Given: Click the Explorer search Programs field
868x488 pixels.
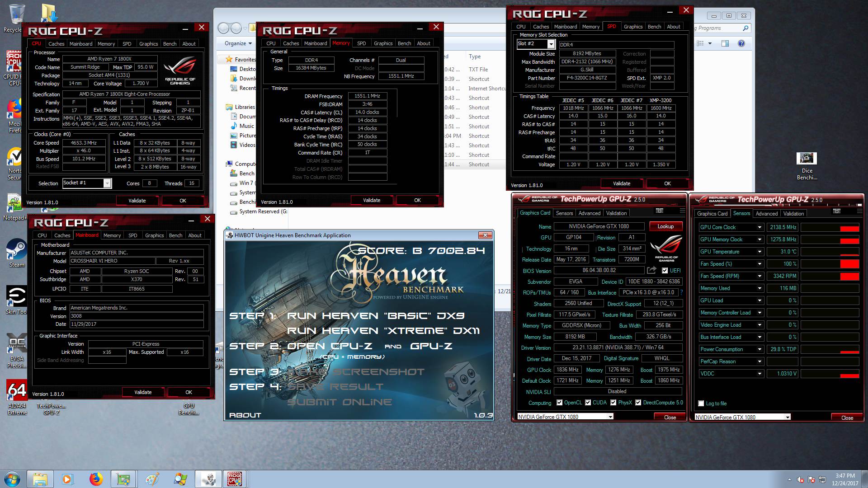Looking at the screenshot, I should click(x=722, y=28).
